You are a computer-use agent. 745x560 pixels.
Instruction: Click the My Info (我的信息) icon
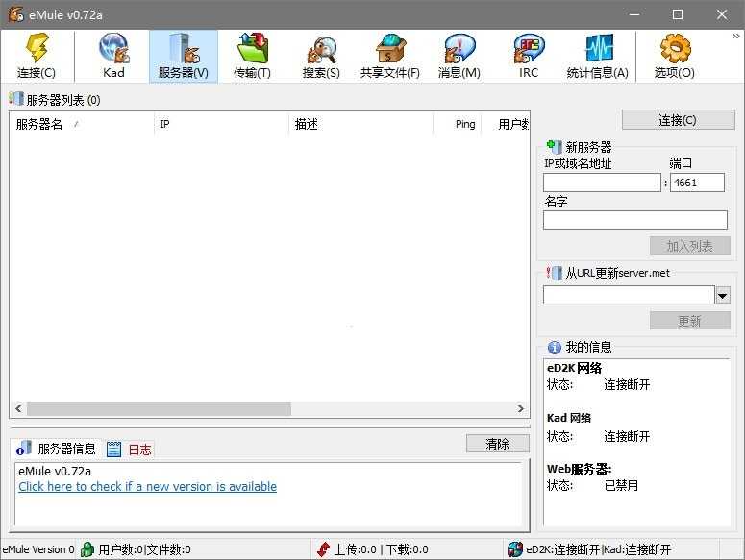pyautogui.click(x=554, y=348)
